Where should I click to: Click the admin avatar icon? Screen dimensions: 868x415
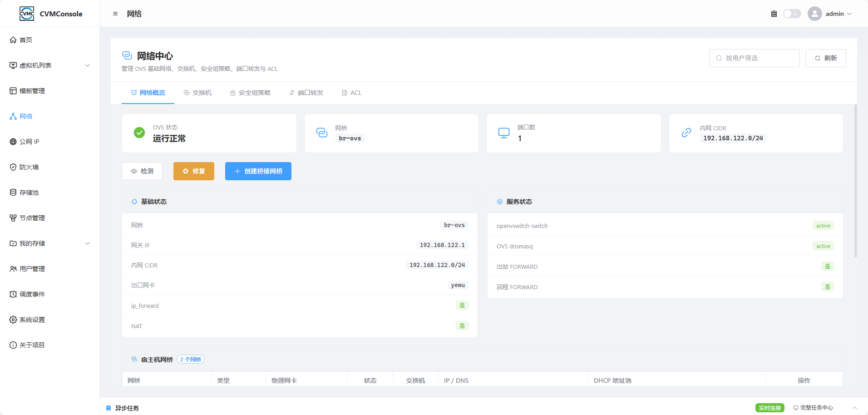[x=815, y=14]
